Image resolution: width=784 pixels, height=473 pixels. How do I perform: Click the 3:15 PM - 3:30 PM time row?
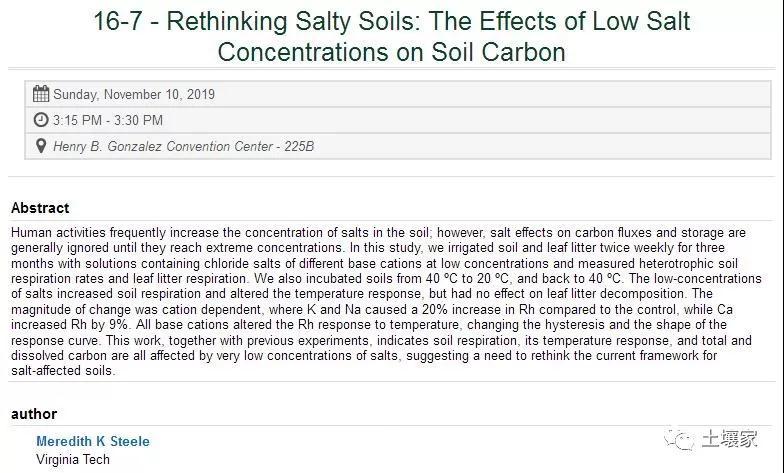(398, 120)
